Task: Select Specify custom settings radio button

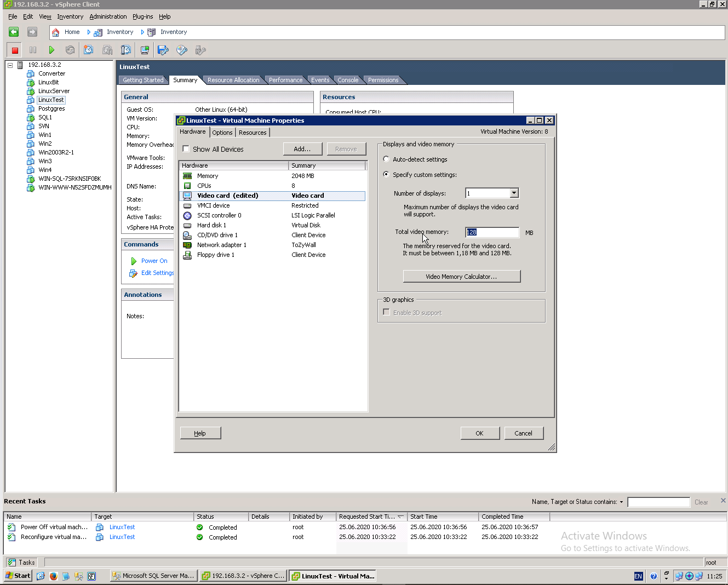Action: point(386,175)
